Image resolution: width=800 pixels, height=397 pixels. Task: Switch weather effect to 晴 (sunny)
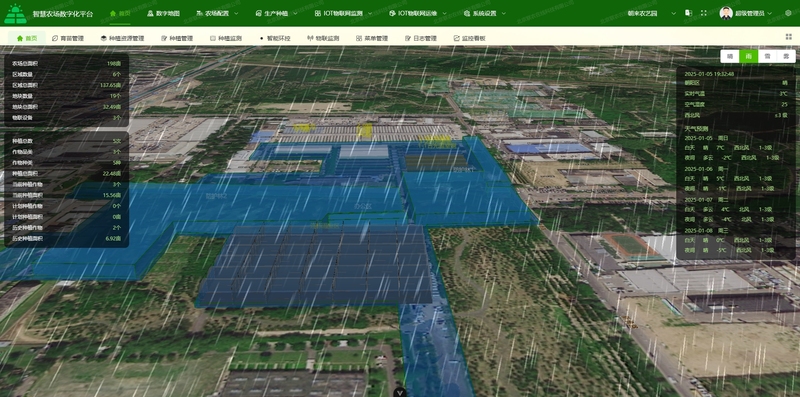730,56
